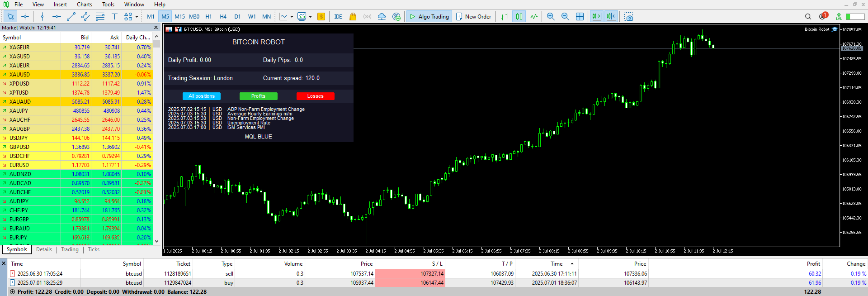868x296 pixels.
Task: Open the indicators list dropdown arrow
Action: [x=310, y=17]
